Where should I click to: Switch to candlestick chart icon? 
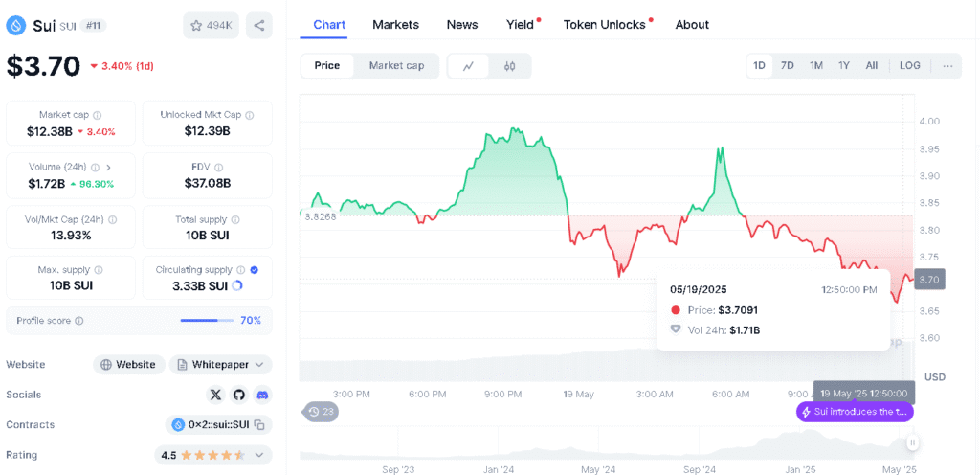[509, 66]
